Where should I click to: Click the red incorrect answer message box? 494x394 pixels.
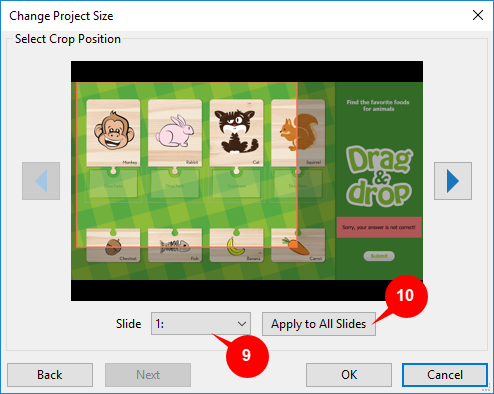click(379, 227)
